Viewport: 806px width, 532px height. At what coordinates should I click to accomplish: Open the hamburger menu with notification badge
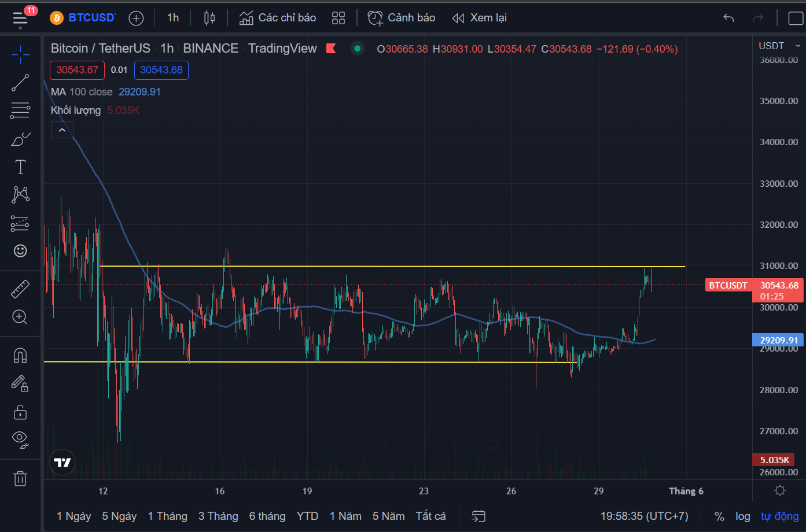[x=21, y=19]
